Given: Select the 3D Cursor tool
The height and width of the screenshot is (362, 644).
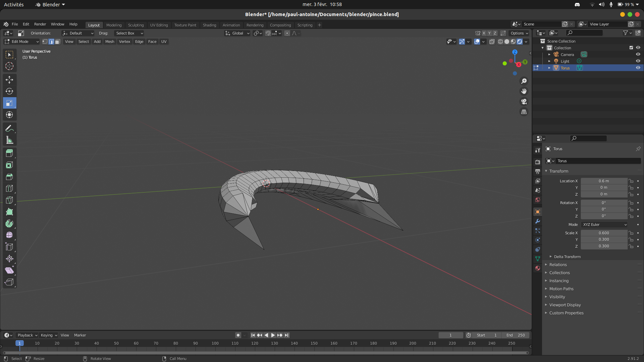Looking at the screenshot, I should point(9,66).
